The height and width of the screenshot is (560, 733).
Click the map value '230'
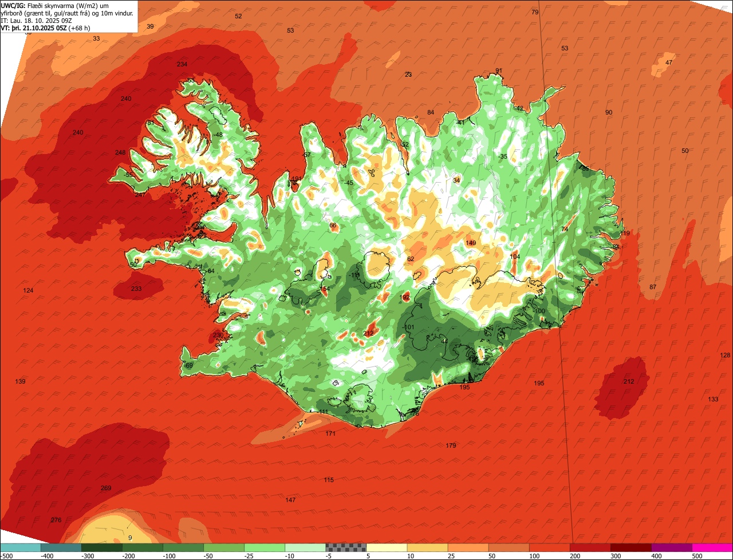point(218,335)
